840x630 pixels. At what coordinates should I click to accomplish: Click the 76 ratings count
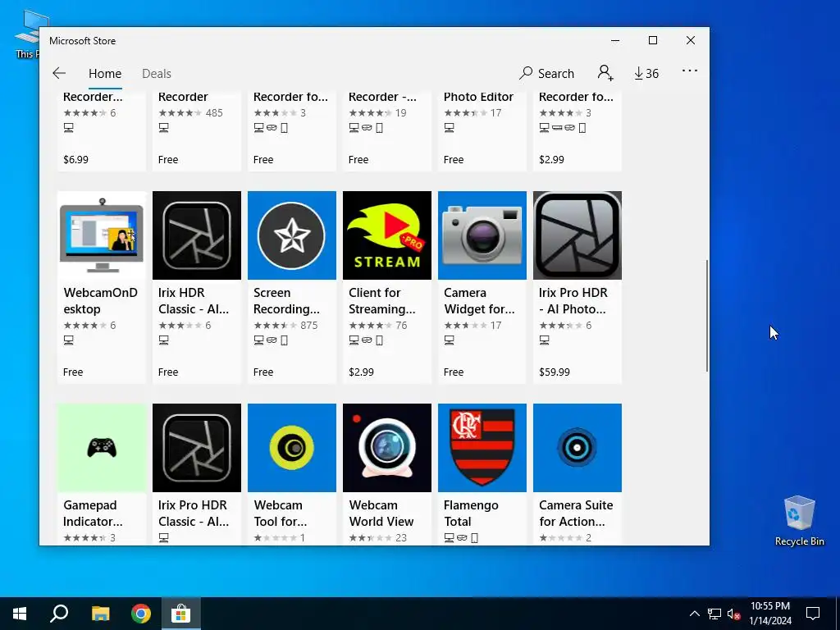401,325
